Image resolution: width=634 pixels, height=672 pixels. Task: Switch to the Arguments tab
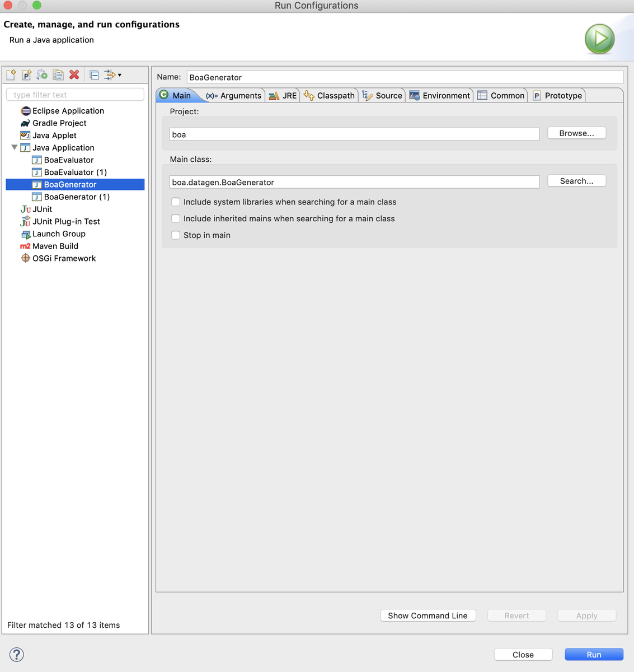tap(234, 96)
